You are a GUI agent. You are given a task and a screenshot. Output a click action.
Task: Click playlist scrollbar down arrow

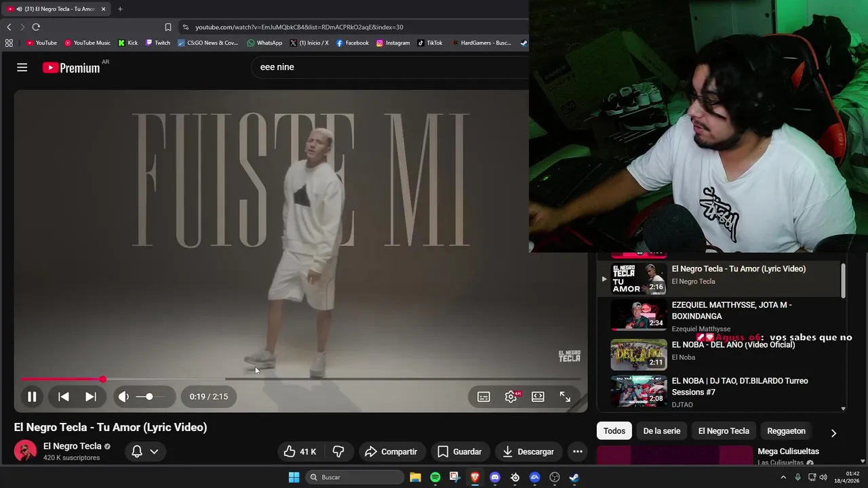click(x=844, y=409)
